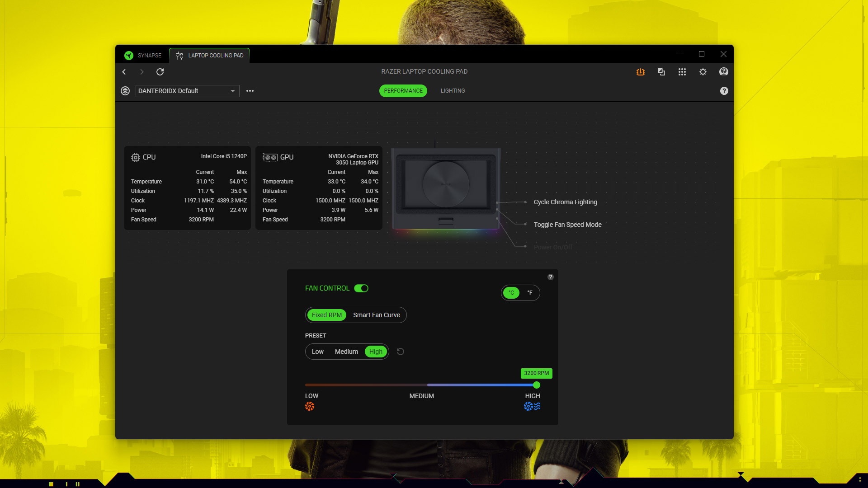
Task: Click the CPU chip icon
Action: coord(136,157)
